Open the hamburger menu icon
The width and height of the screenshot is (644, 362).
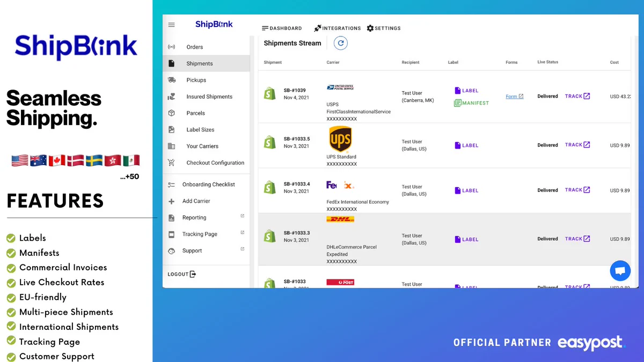[x=171, y=25]
